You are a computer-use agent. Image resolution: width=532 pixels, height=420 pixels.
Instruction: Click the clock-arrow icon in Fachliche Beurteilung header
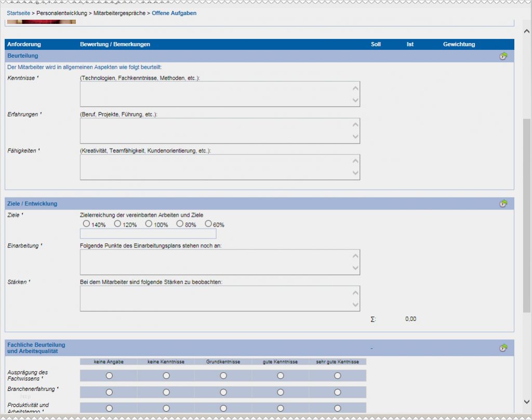[x=503, y=347]
